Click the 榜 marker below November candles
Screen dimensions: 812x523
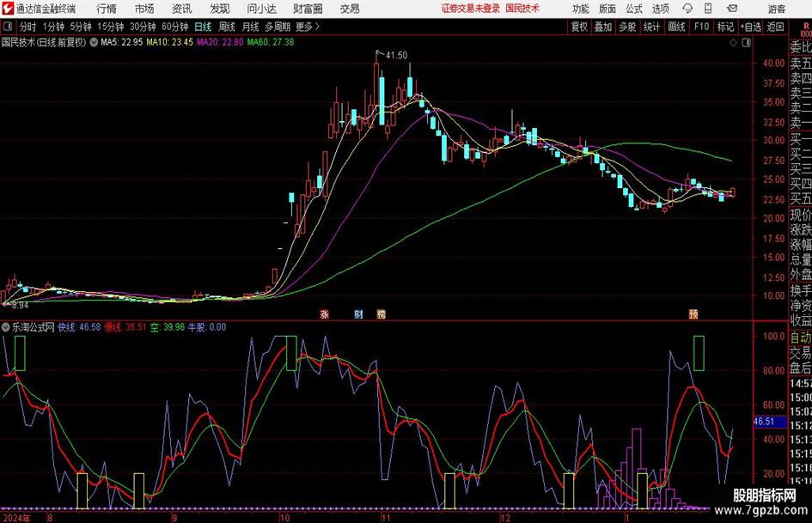coord(382,313)
